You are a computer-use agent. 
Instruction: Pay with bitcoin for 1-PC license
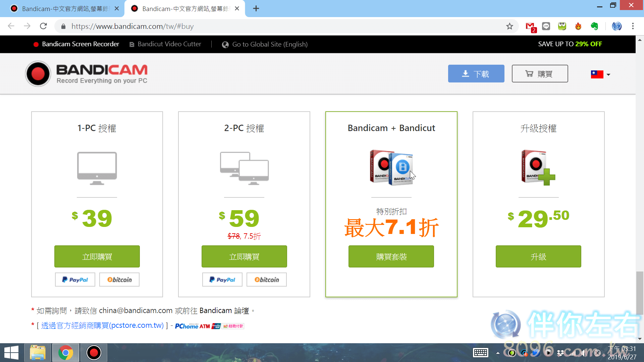[x=119, y=280]
